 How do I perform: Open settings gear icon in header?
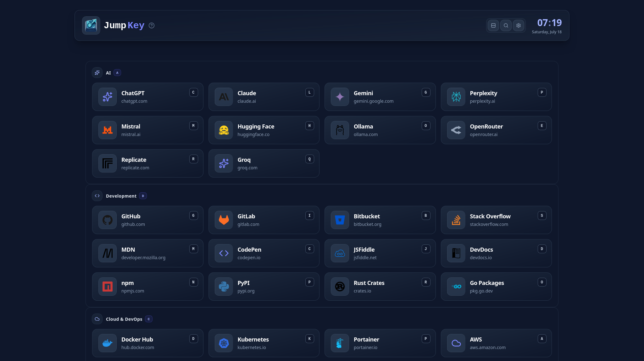coord(519,25)
